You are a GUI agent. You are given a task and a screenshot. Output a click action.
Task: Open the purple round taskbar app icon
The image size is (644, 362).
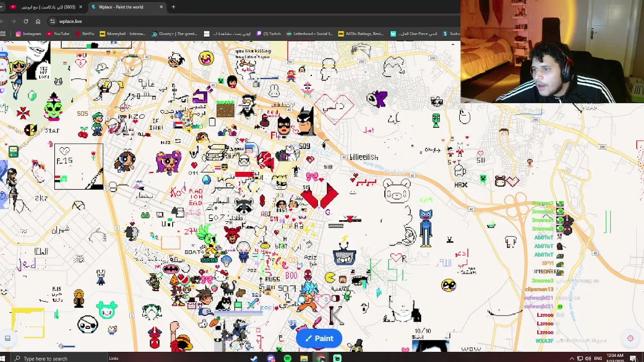271,358
